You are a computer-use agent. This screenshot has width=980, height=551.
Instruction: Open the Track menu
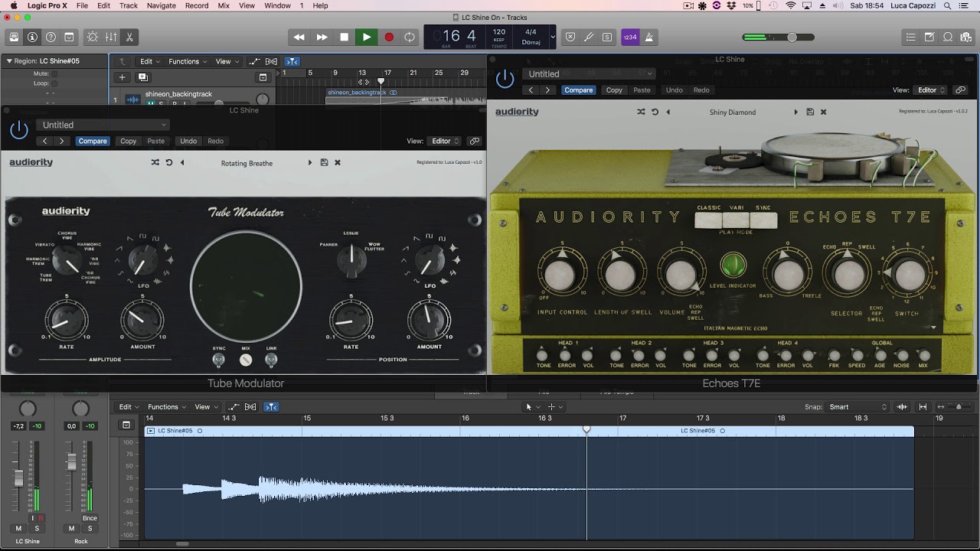(129, 5)
